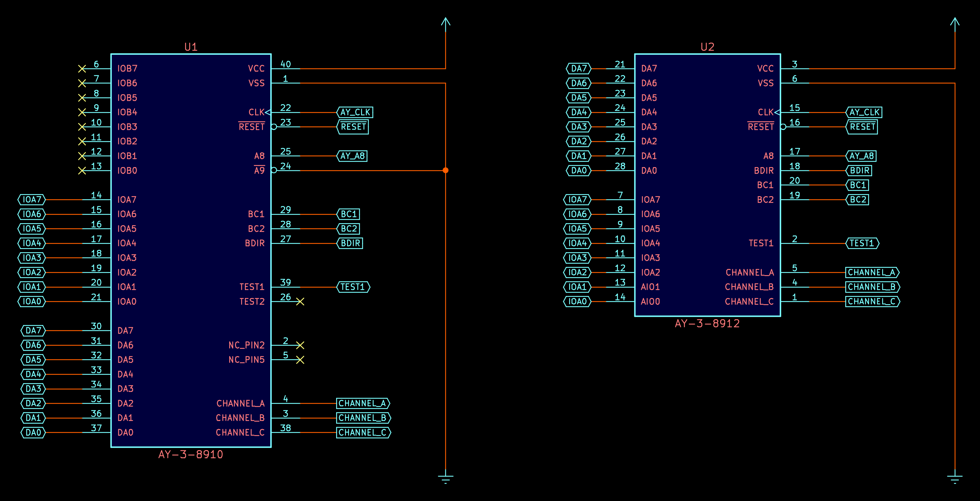The image size is (980, 501).
Task: Click the U1 power arrow symbol
Action: pyautogui.click(x=445, y=22)
